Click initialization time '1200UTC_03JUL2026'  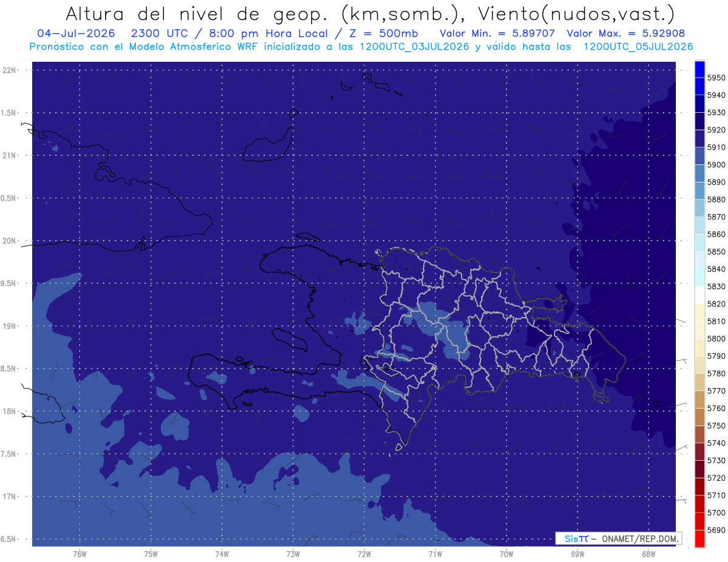pyautogui.click(x=414, y=46)
